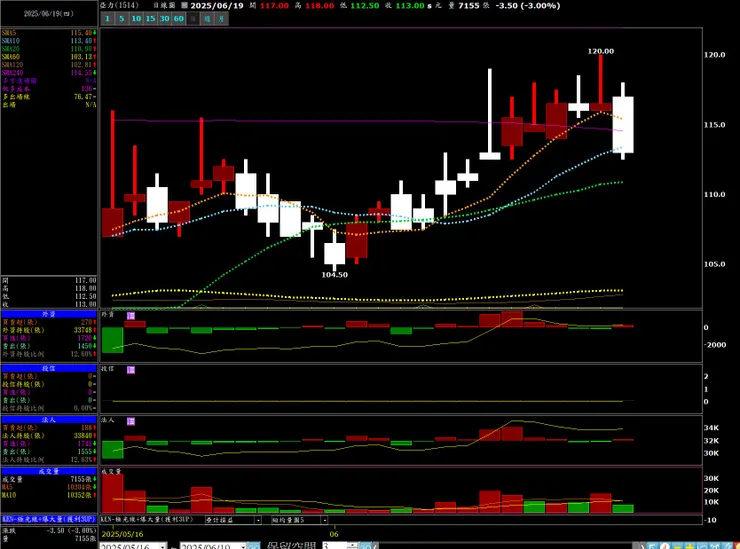
Task: Click the tall red candlestick peaking at 120.00
Action: coord(601,83)
